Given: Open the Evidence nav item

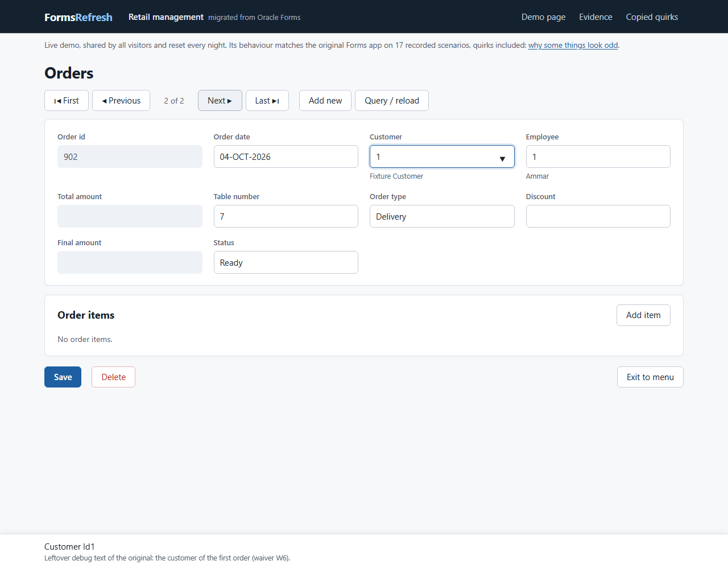Looking at the screenshot, I should click(595, 17).
